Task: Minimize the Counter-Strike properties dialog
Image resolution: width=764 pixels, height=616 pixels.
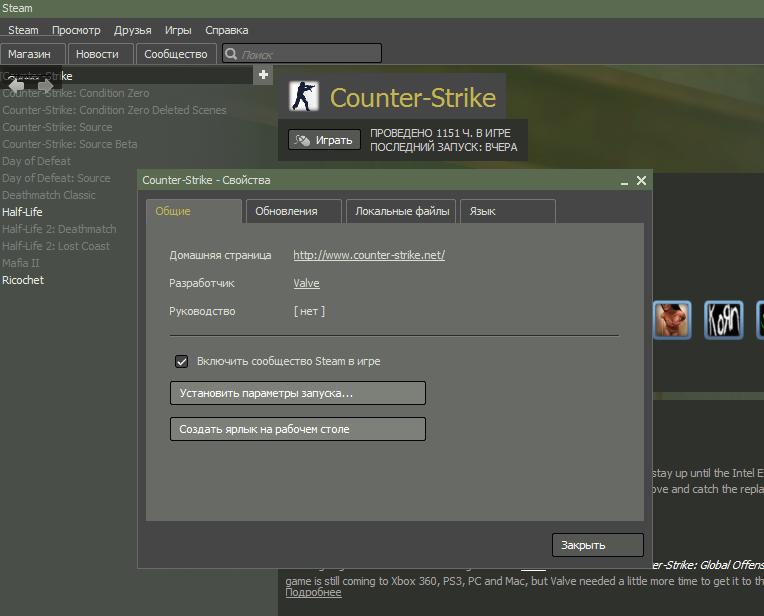Action: tap(624, 181)
